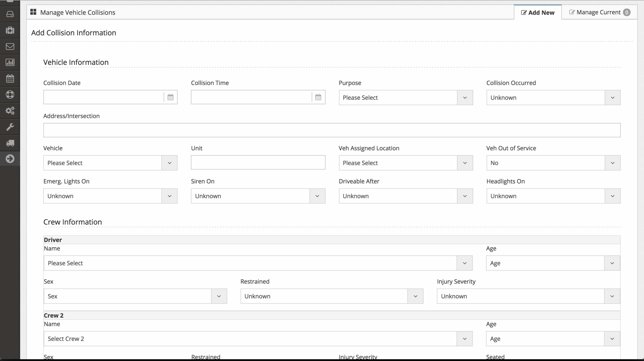Screen dimensions: 644x361
Task: Switch to the Add New tab
Action: pos(538,13)
